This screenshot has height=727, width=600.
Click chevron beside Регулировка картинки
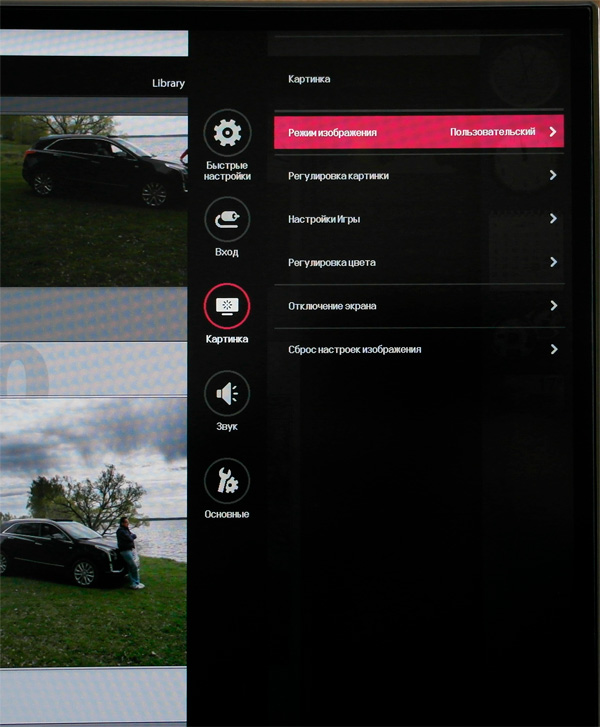(553, 176)
